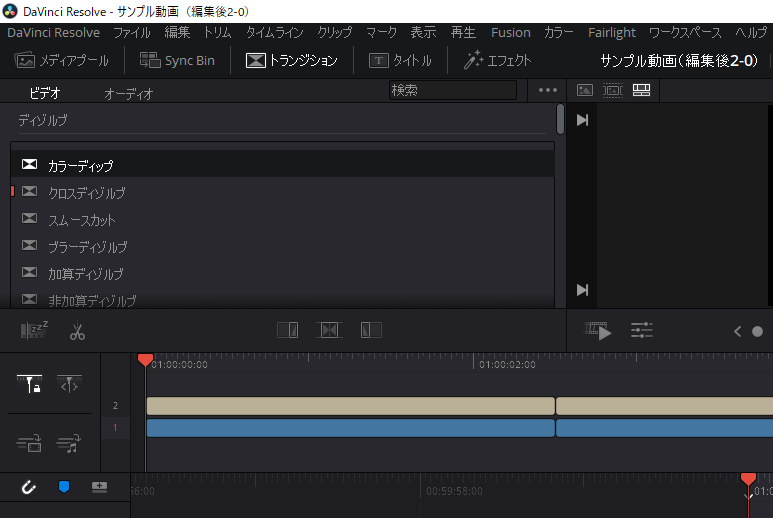Select track 1 header
Image resolution: width=773 pixels, height=518 pixels.
click(115, 427)
